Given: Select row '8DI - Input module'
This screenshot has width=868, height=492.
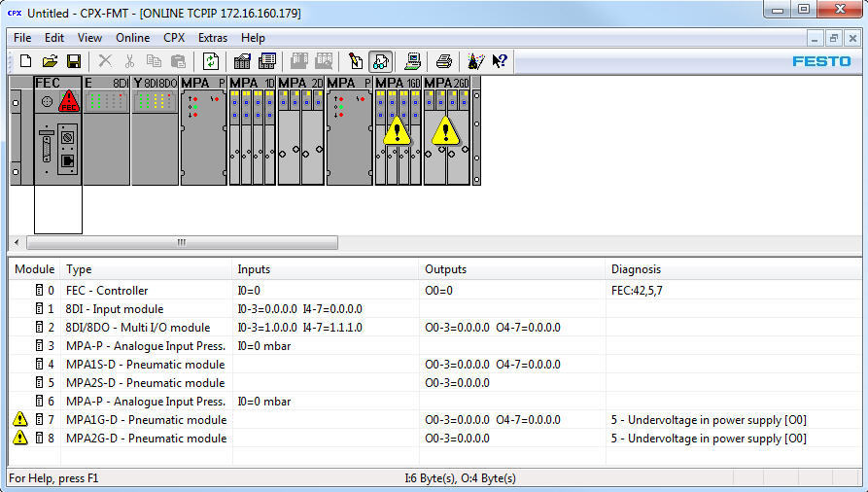Looking at the screenshot, I should click(434, 308).
